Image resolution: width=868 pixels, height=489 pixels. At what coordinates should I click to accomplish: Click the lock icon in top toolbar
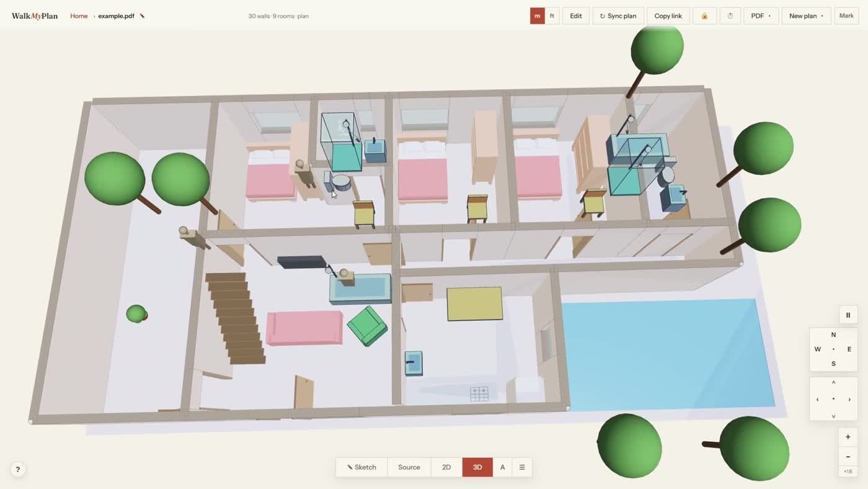click(x=704, y=16)
